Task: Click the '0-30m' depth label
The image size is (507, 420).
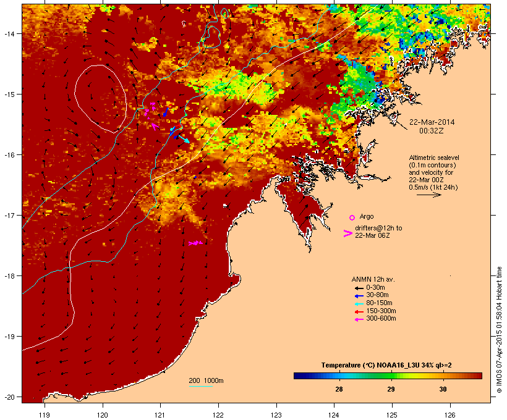Action: click(375, 288)
